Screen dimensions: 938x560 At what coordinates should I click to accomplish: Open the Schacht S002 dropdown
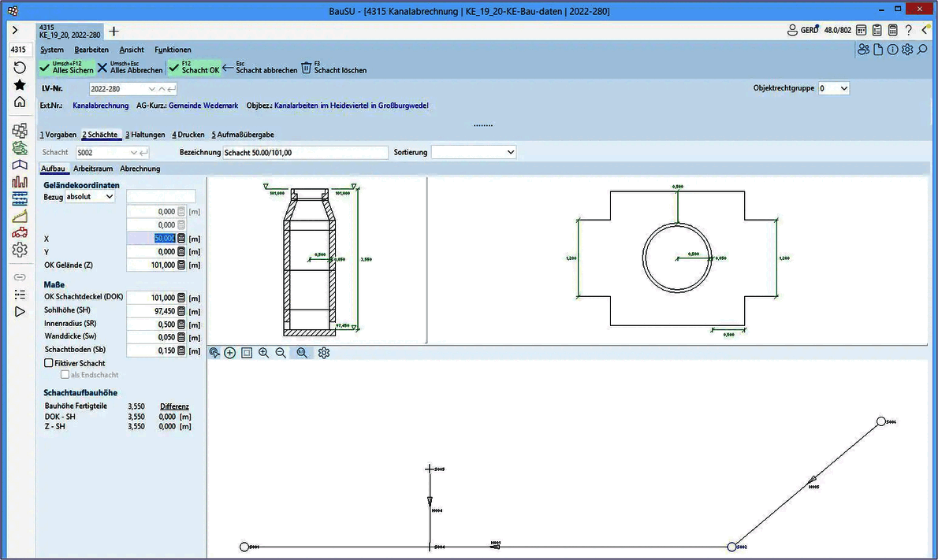click(133, 152)
